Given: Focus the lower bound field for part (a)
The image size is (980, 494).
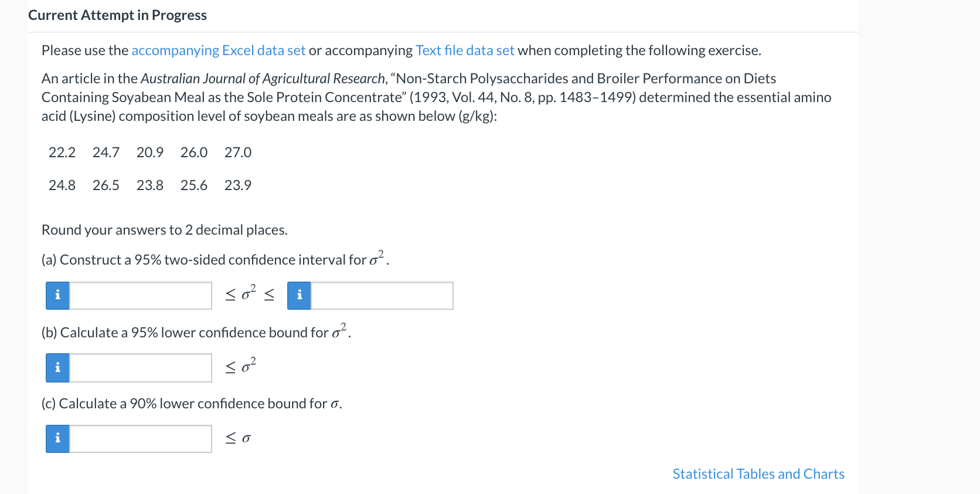Looking at the screenshot, I should pyautogui.click(x=141, y=295).
